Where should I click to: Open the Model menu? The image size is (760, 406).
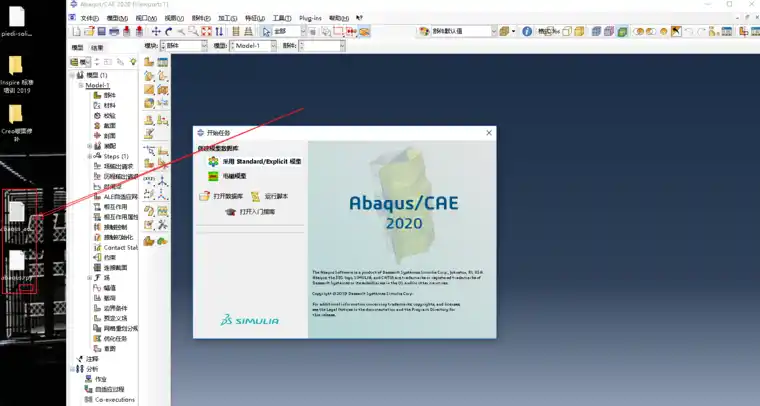point(117,18)
